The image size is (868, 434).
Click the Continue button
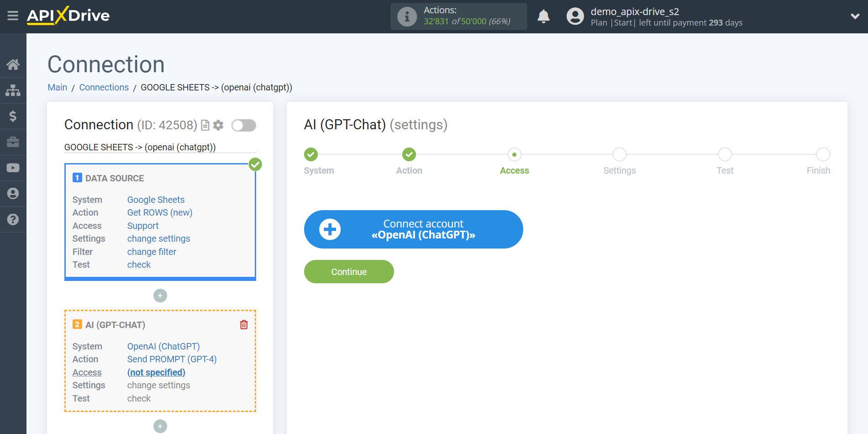pyautogui.click(x=349, y=271)
